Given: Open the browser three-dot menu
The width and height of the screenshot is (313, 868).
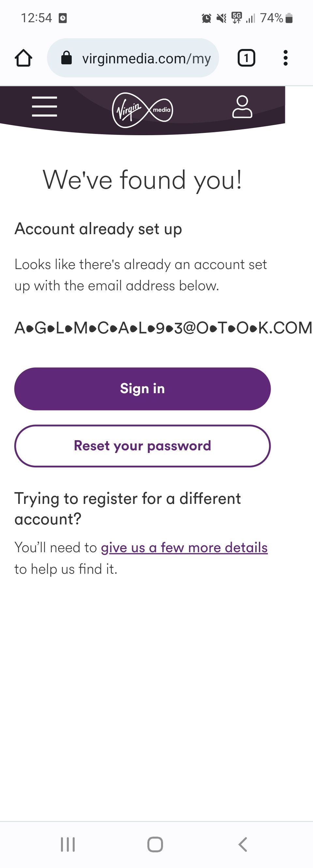Looking at the screenshot, I should [285, 58].
